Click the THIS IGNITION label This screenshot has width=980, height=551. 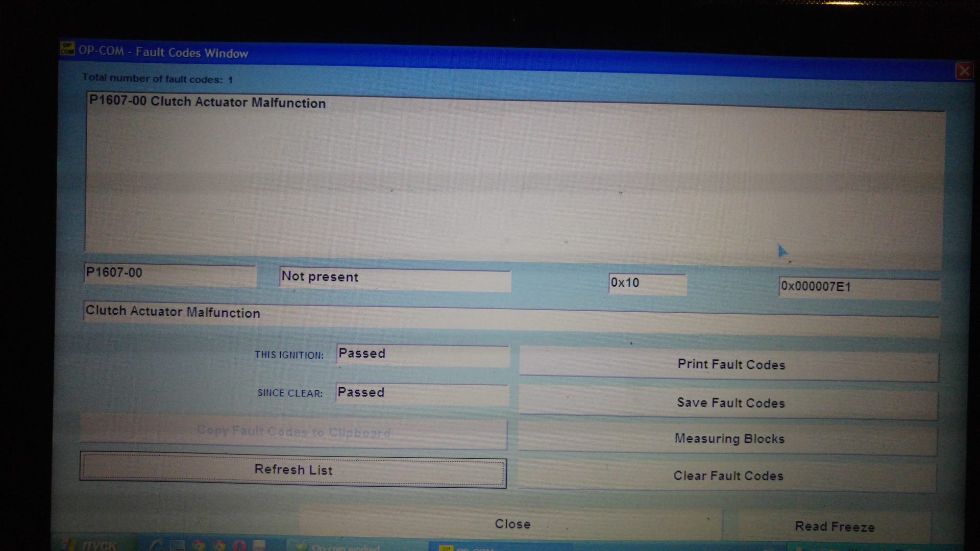pos(289,355)
